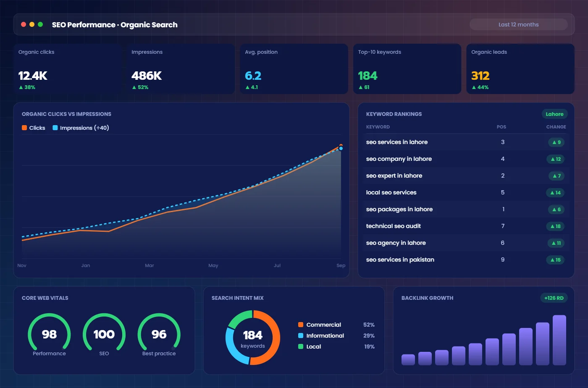Screen dimensions: 588x388
Task: Select the "seo services in lahore" keyword
Action: click(x=397, y=142)
